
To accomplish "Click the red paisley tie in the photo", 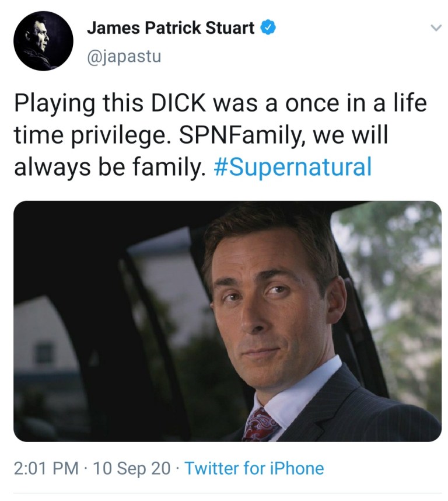I will (260, 423).
